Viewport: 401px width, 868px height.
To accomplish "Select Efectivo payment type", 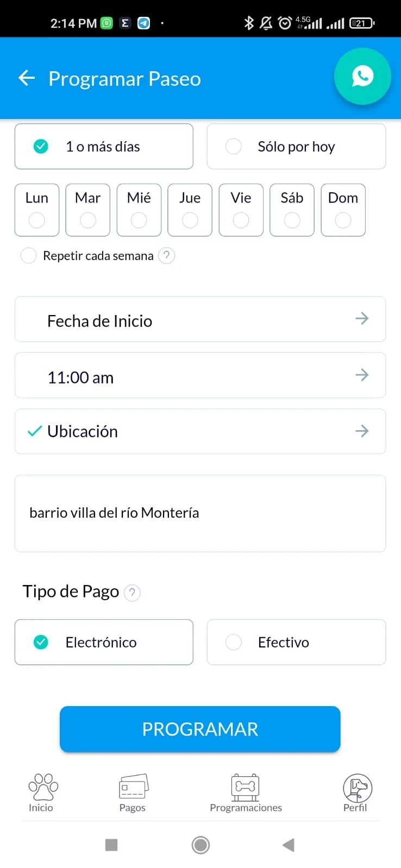I will (x=296, y=642).
